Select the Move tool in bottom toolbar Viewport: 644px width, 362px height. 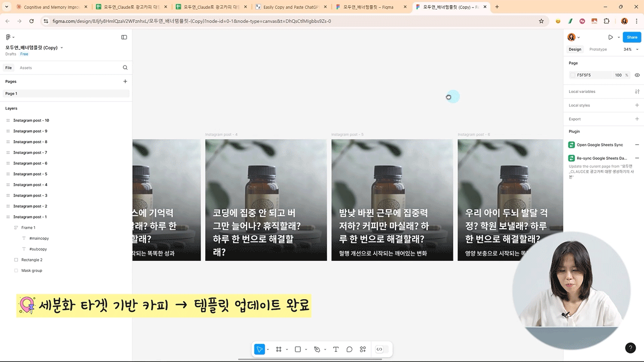260,349
